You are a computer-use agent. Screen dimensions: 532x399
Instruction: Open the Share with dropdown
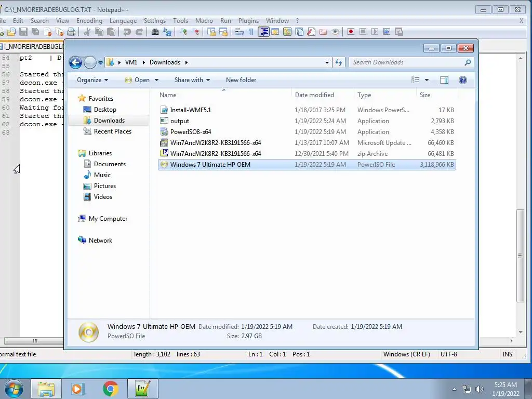pos(192,80)
